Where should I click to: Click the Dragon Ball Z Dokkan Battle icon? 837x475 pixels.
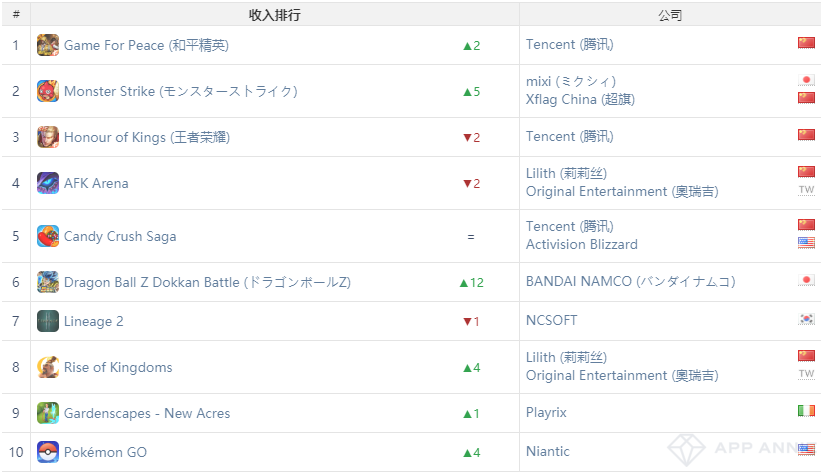(x=48, y=282)
